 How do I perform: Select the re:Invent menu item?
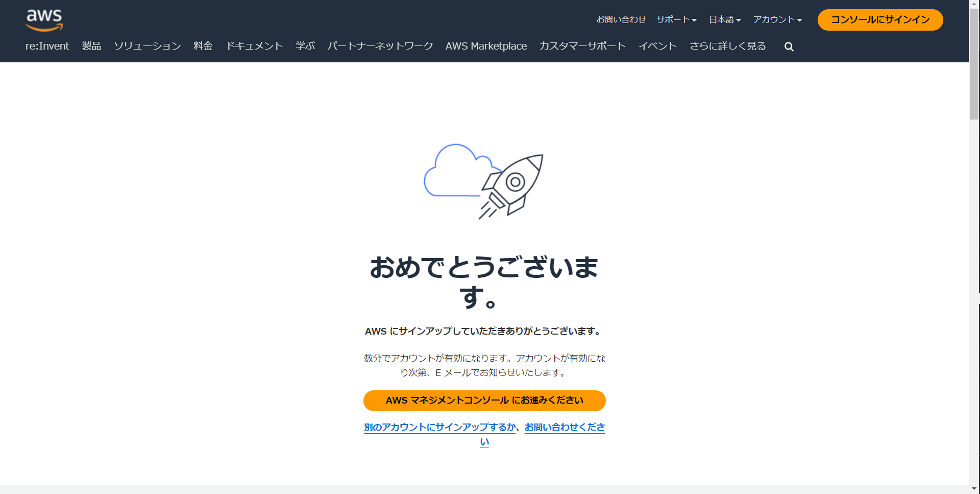[x=47, y=46]
